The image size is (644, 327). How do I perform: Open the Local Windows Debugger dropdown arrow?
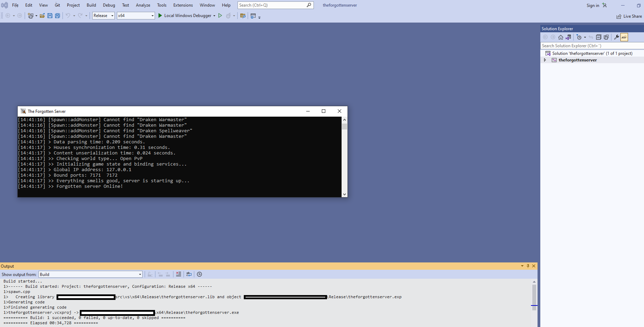click(x=214, y=16)
